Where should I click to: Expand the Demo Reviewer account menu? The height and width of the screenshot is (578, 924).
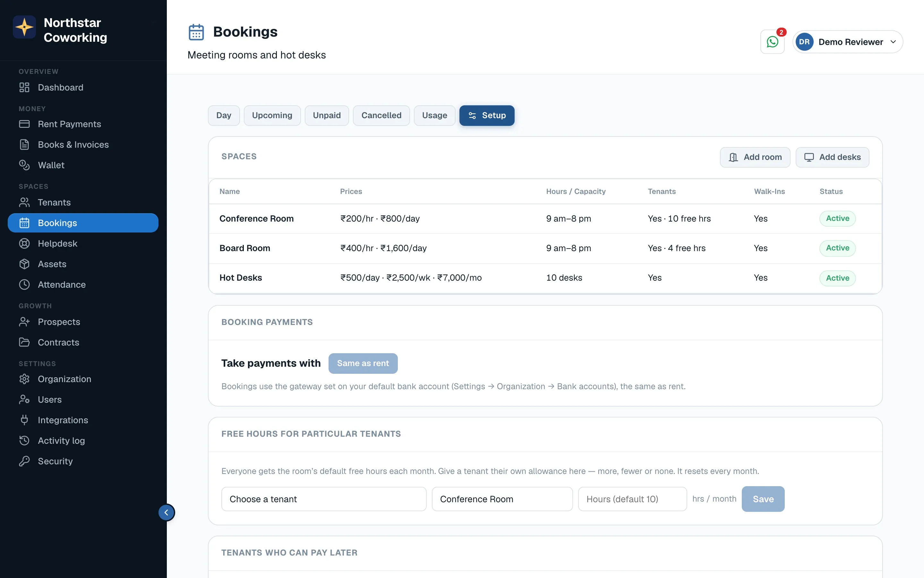pos(848,42)
